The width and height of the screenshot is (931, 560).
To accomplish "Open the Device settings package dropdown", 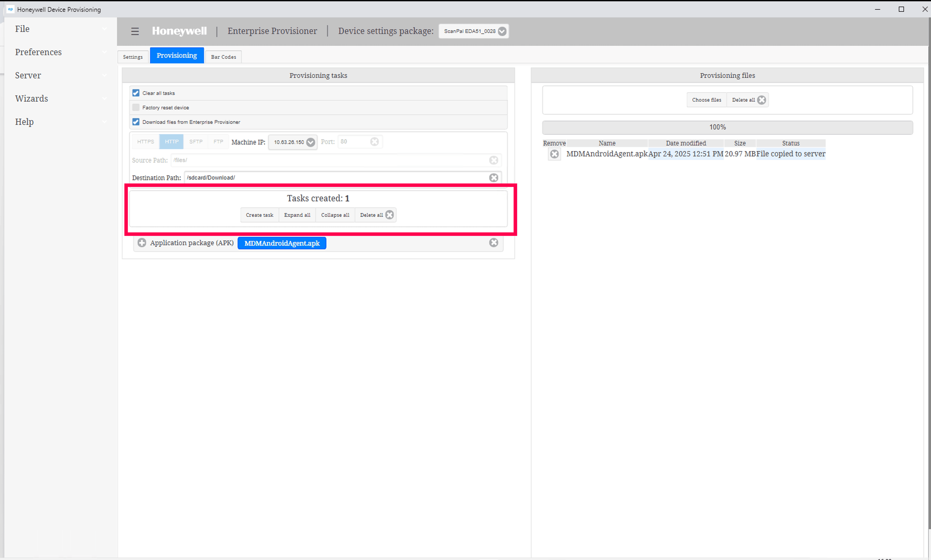I will (x=473, y=31).
